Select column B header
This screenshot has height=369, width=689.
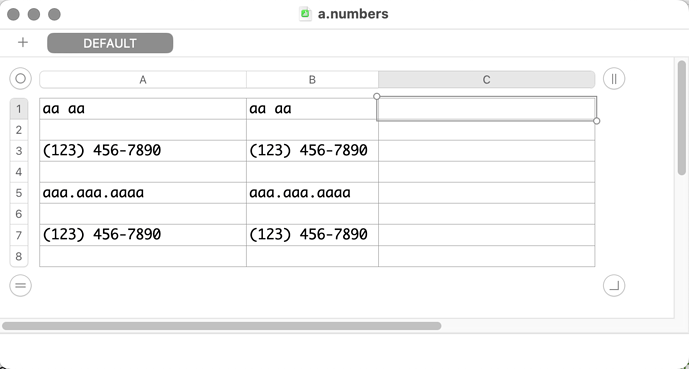(x=312, y=80)
